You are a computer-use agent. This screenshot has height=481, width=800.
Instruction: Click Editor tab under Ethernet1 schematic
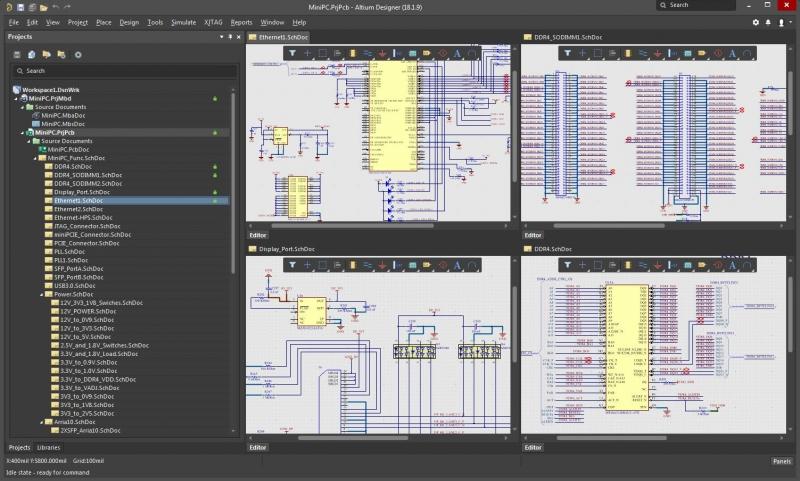[x=258, y=235]
